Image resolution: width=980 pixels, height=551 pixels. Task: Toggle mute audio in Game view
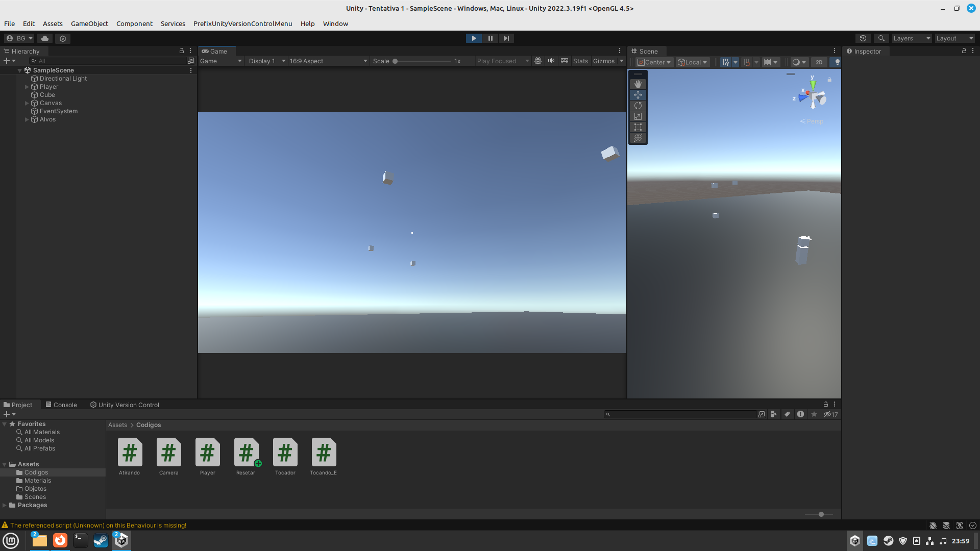[551, 61]
